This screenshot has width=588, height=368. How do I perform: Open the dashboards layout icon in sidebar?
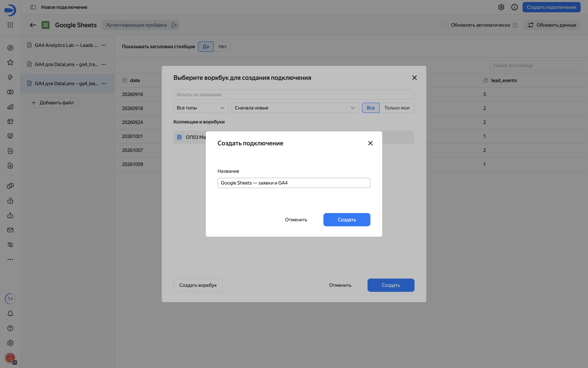pyautogui.click(x=10, y=121)
